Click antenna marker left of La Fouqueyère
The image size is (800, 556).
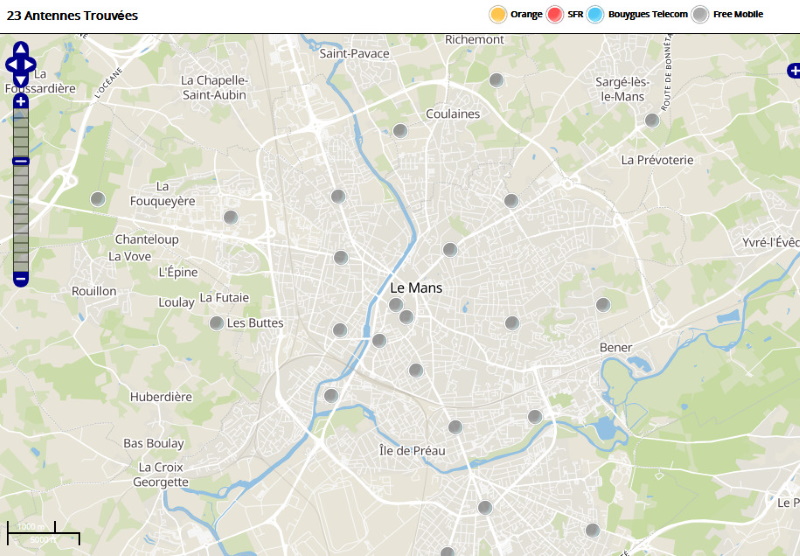[98, 199]
